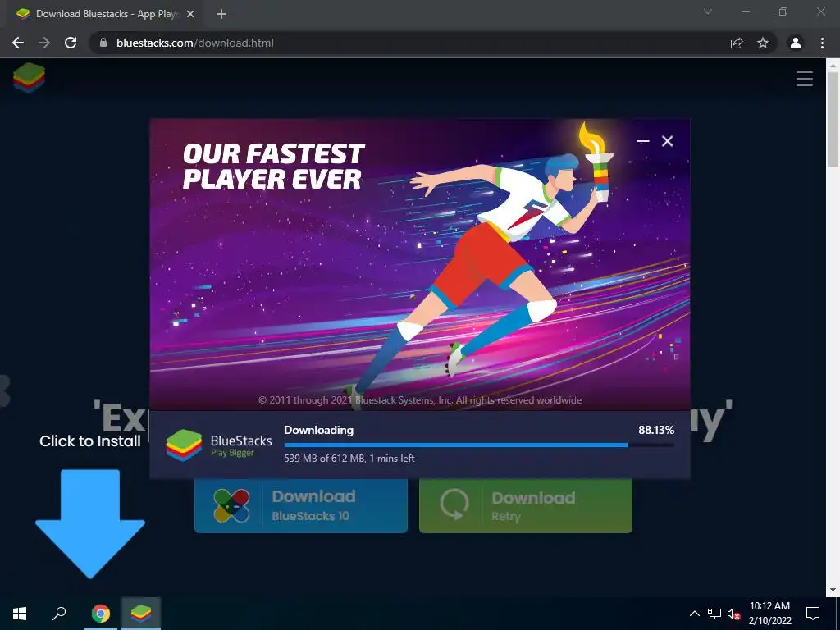This screenshot has height=630, width=840.
Task: Open the Windows Start menu
Action: pyautogui.click(x=20, y=613)
